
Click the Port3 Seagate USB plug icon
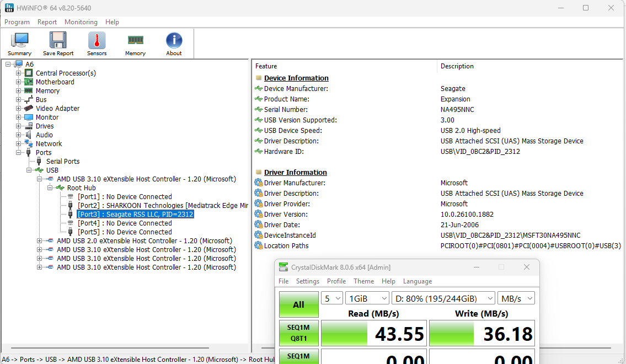click(70, 215)
